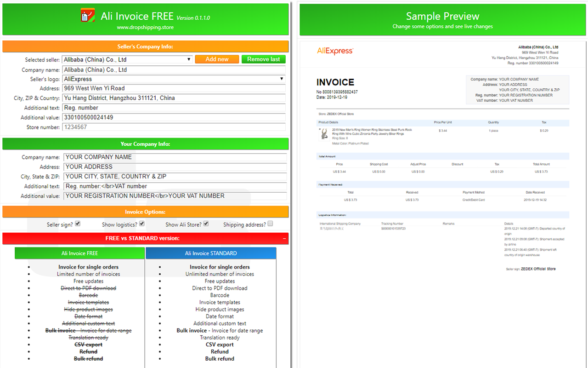Click the seller City, ZIP & Country field

(174, 98)
